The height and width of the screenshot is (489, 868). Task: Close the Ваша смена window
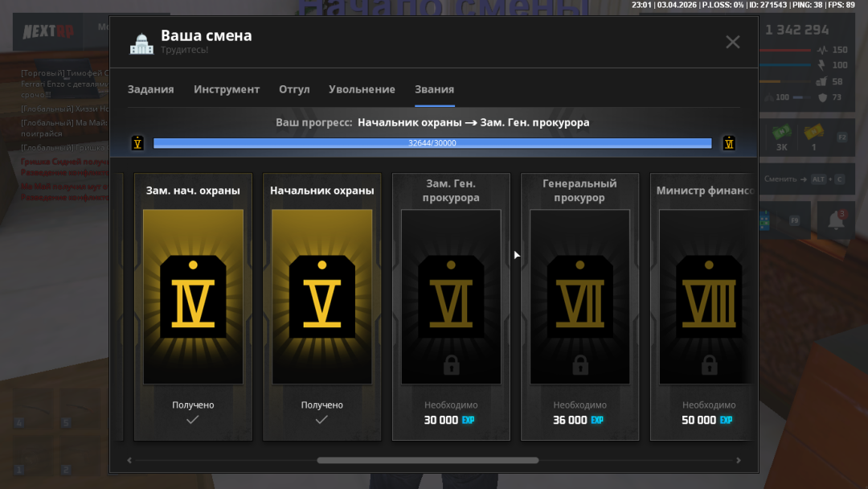(x=732, y=42)
